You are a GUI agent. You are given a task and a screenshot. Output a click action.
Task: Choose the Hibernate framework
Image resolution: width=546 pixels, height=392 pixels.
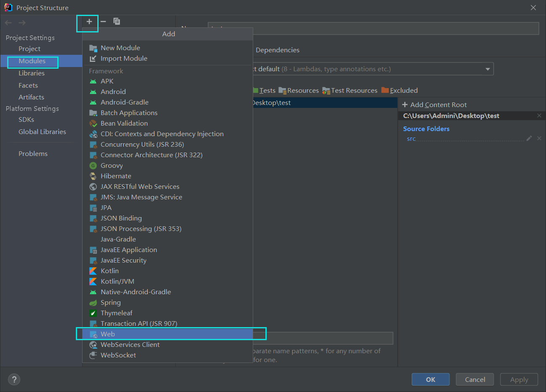168,176
